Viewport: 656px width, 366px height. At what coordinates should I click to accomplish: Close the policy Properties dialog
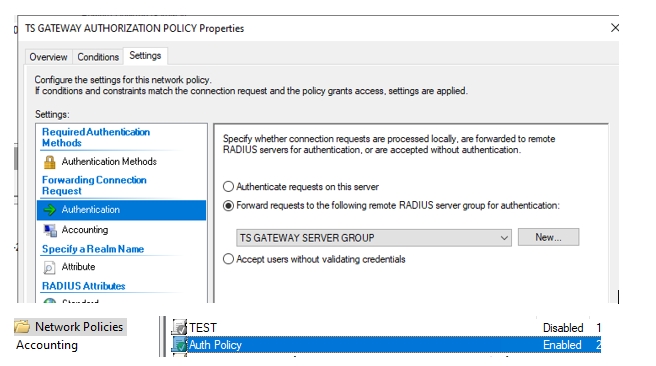(x=615, y=28)
